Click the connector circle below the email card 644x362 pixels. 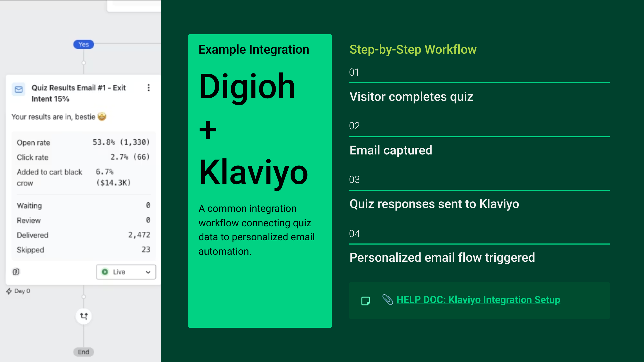[84, 297]
